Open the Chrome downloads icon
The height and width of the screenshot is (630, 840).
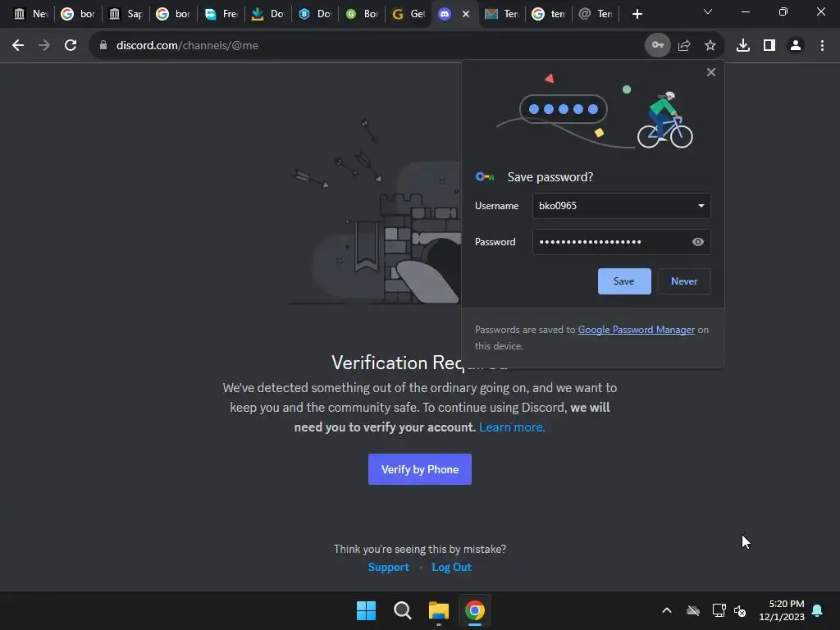coord(743,46)
